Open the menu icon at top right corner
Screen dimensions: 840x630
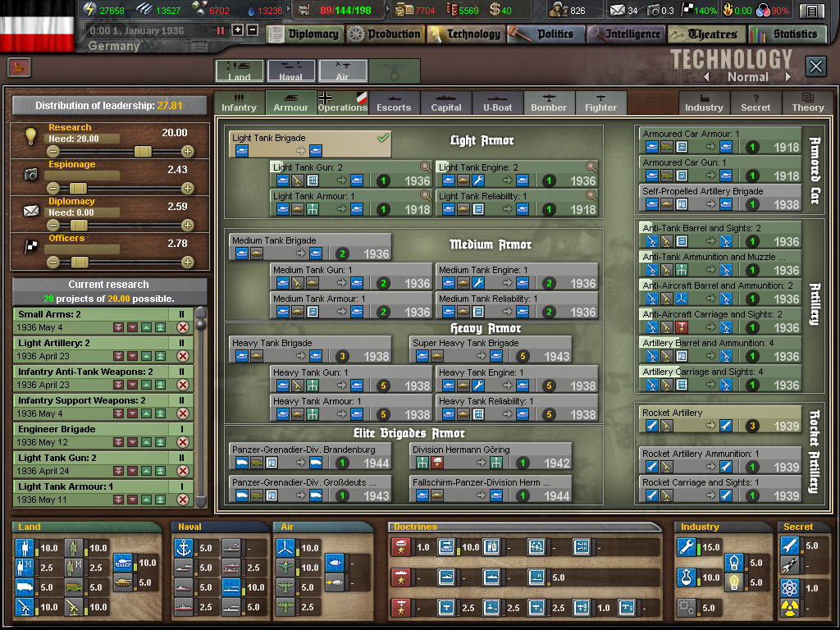pos(812,10)
